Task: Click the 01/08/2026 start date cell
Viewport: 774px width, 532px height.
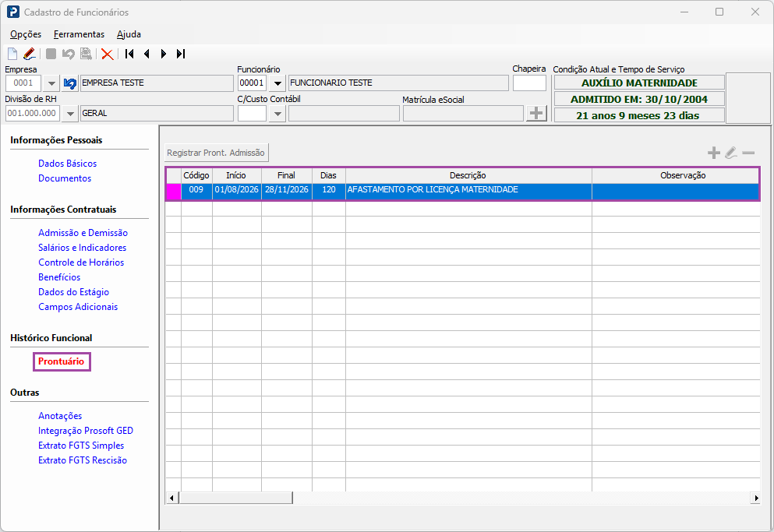Action: point(236,192)
